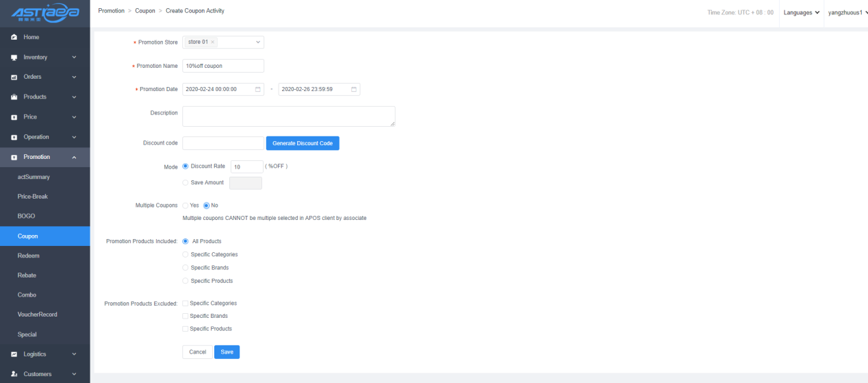Image resolution: width=868 pixels, height=383 pixels.
Task: Choose Yes for Multiple Coupons
Action: tap(186, 206)
